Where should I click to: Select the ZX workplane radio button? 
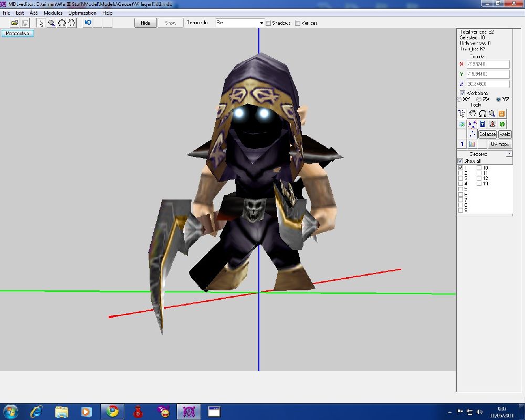(x=479, y=99)
